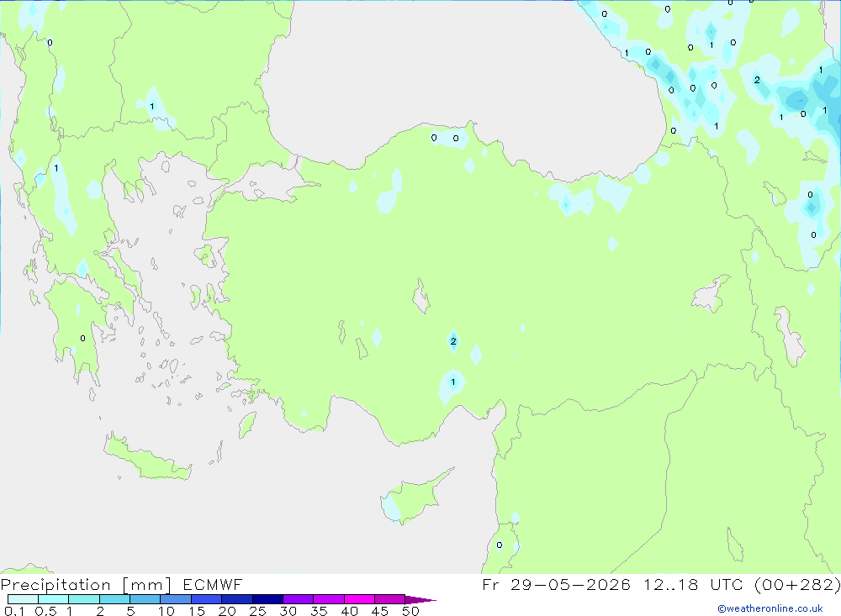
Task: Click the "0" value on the Peloponnese
Action: click(x=82, y=339)
